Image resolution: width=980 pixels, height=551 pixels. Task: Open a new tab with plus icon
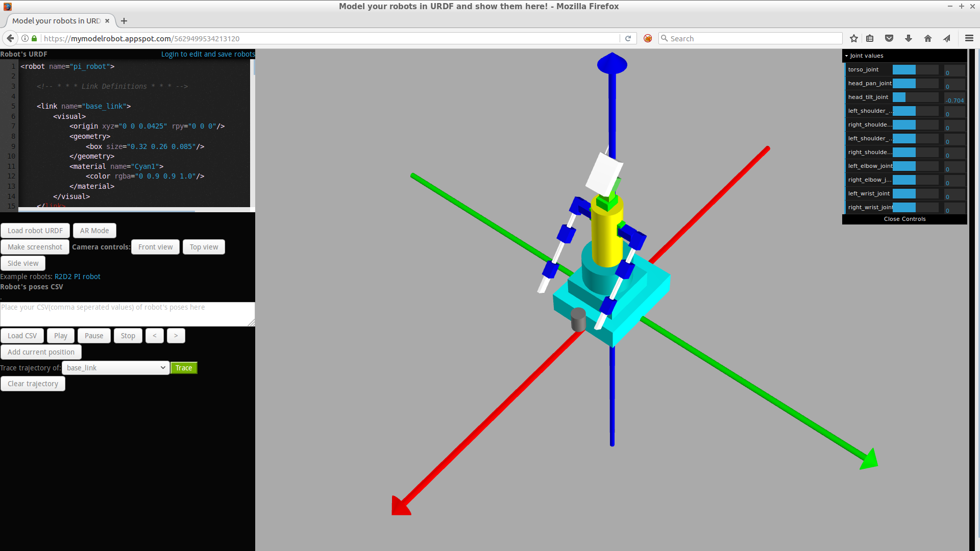point(124,21)
